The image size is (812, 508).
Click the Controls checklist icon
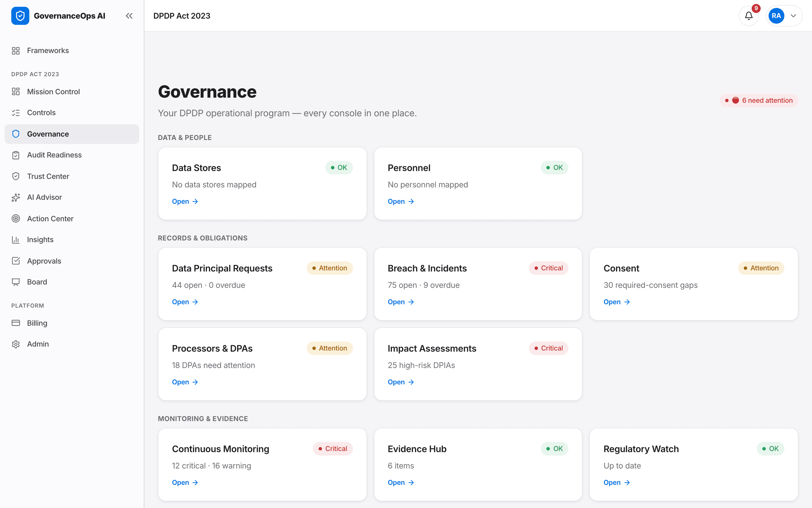[x=16, y=113]
